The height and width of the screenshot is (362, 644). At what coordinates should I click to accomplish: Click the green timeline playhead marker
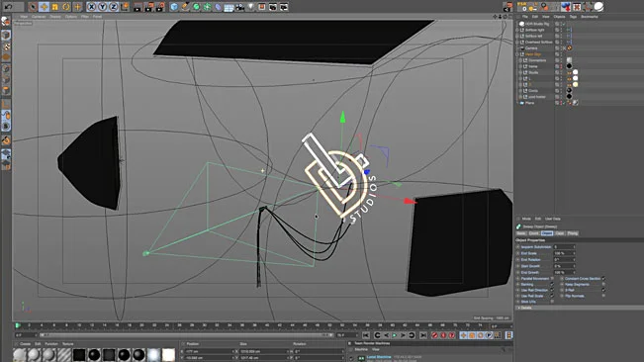pyautogui.click(x=17, y=325)
